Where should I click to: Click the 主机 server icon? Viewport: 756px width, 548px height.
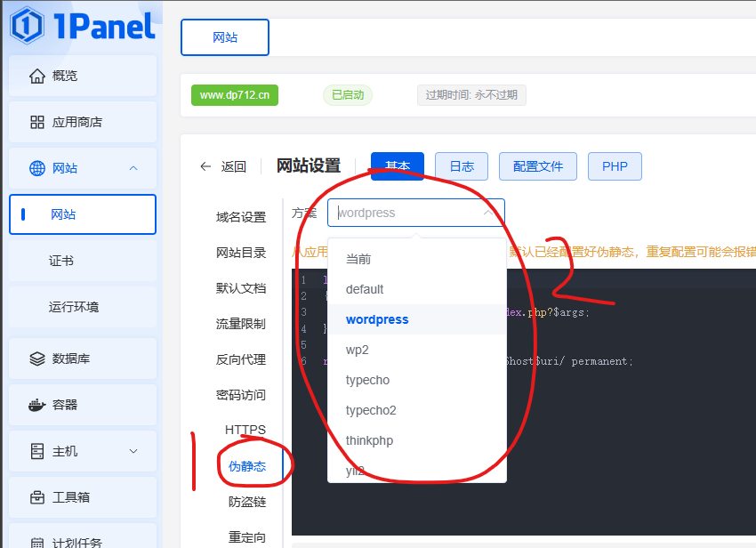[36, 451]
